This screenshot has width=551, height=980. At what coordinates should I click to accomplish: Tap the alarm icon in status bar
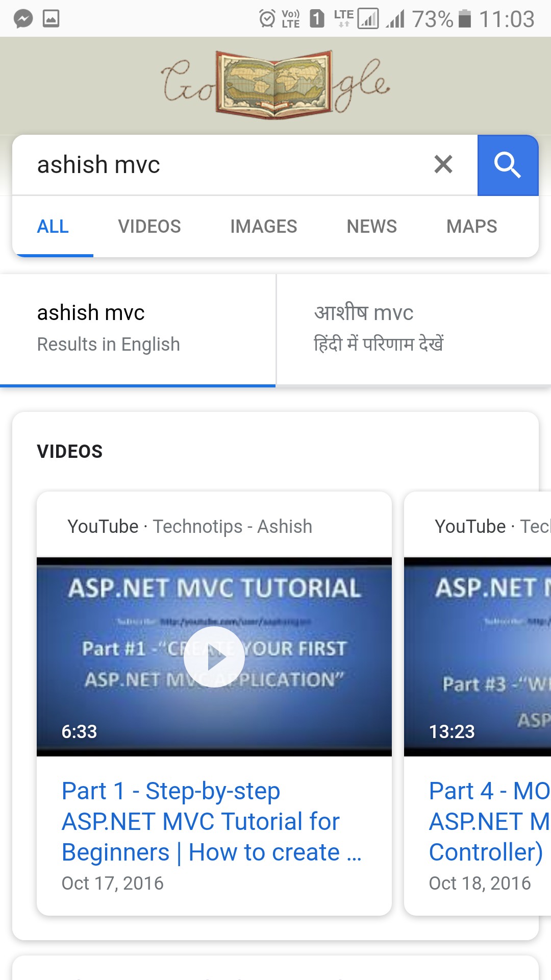tap(267, 19)
